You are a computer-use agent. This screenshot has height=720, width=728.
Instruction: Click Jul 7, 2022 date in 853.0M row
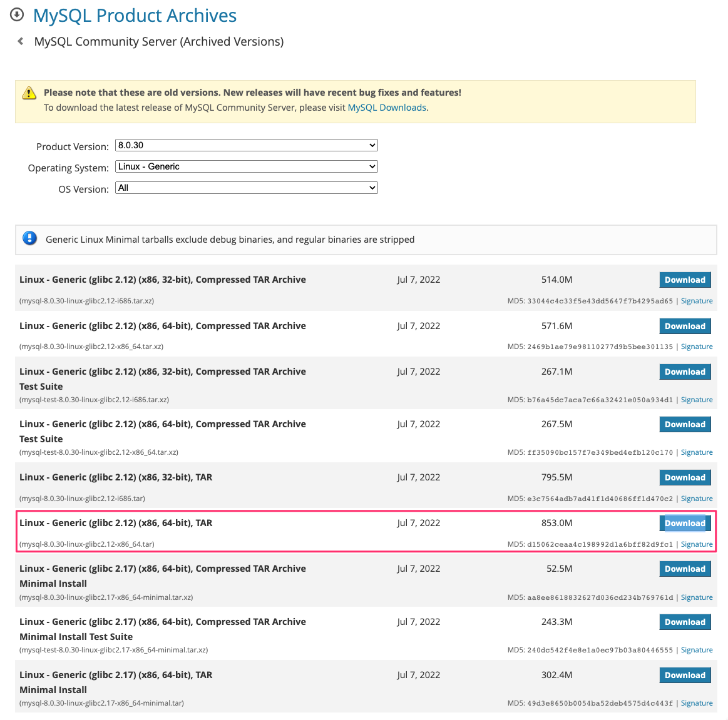point(418,523)
